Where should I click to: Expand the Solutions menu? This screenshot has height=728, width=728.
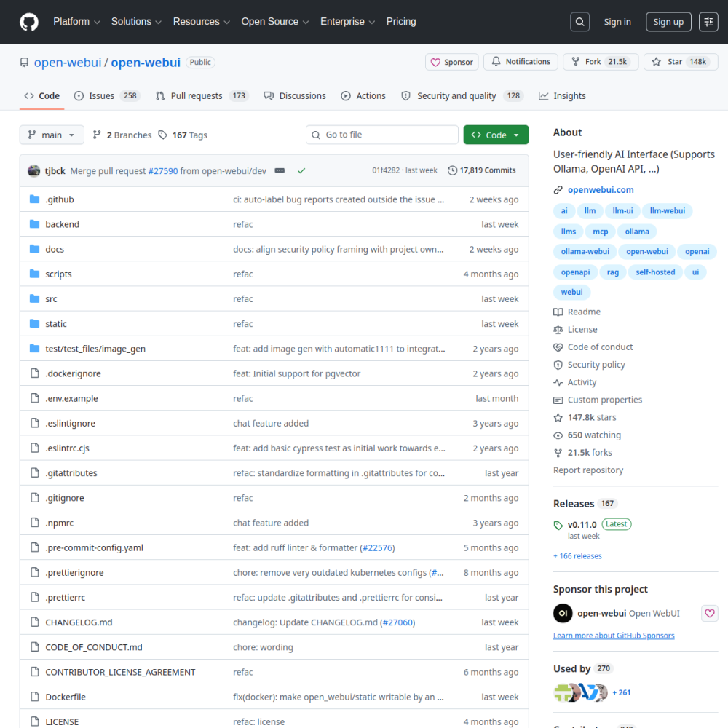[x=136, y=22]
